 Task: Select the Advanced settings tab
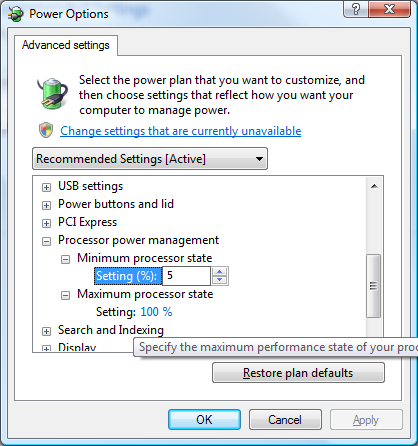tap(66, 45)
